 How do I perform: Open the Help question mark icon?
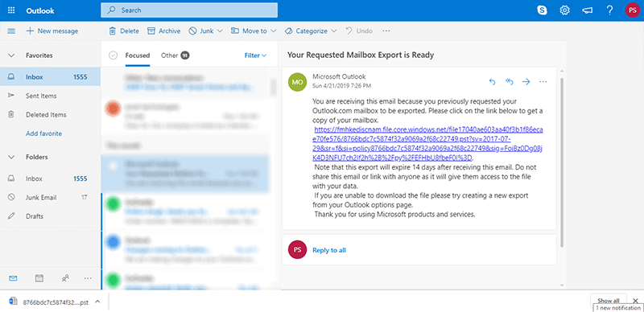[610, 10]
